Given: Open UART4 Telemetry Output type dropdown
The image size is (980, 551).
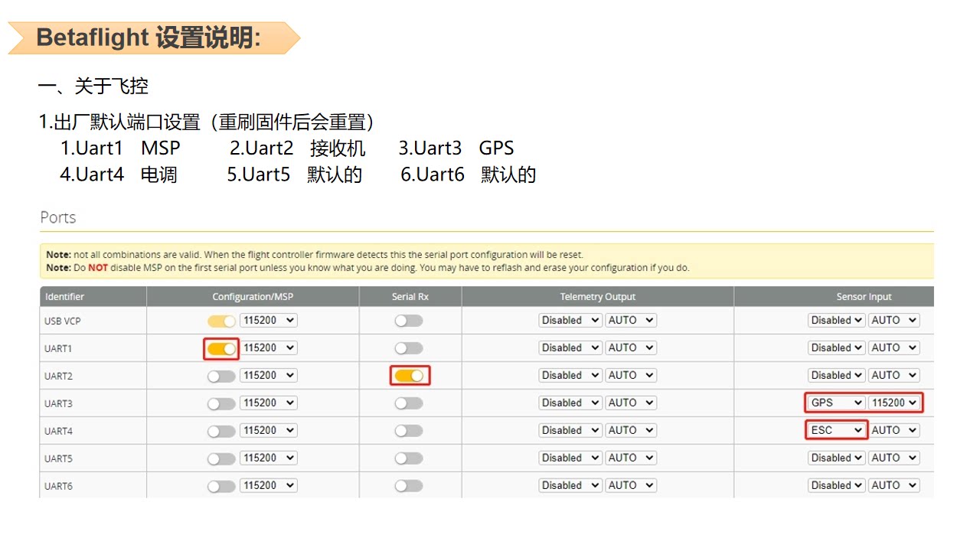Looking at the screenshot, I should 570,431.
